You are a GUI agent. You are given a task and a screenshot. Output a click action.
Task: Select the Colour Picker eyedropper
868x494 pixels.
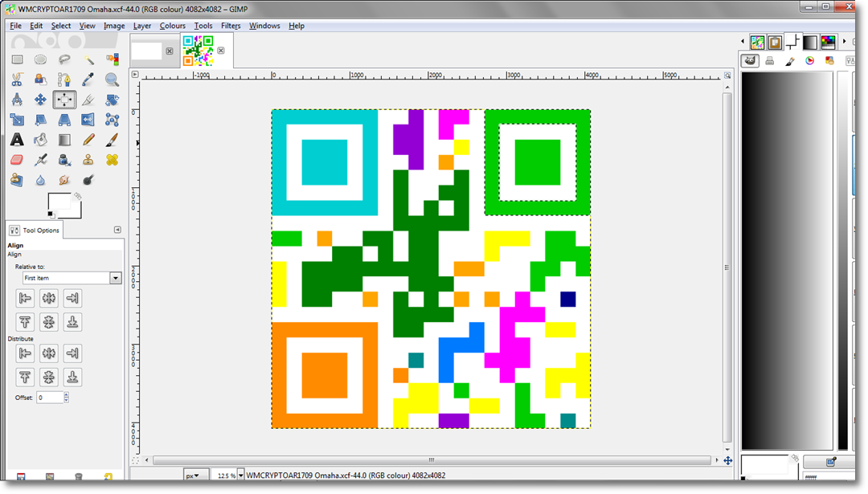tap(88, 80)
